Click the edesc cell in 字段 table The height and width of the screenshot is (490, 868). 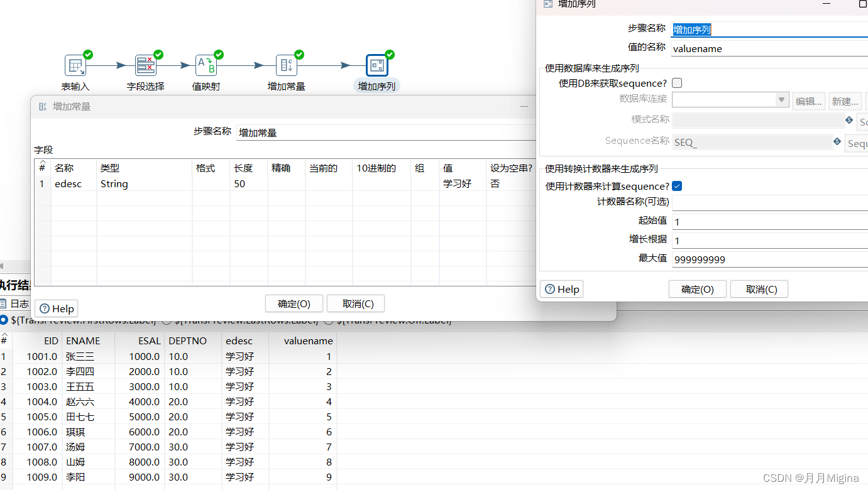click(74, 183)
